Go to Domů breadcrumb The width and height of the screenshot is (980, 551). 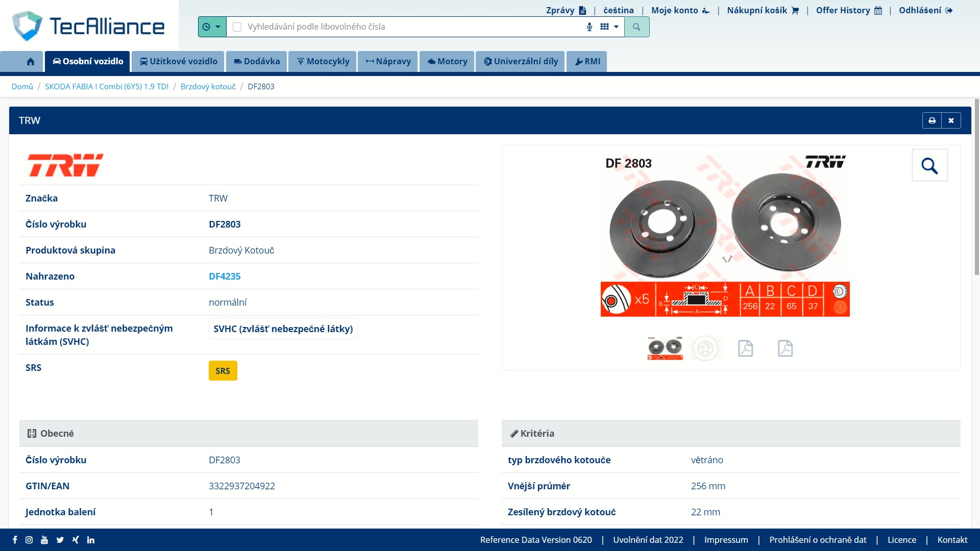click(x=22, y=86)
